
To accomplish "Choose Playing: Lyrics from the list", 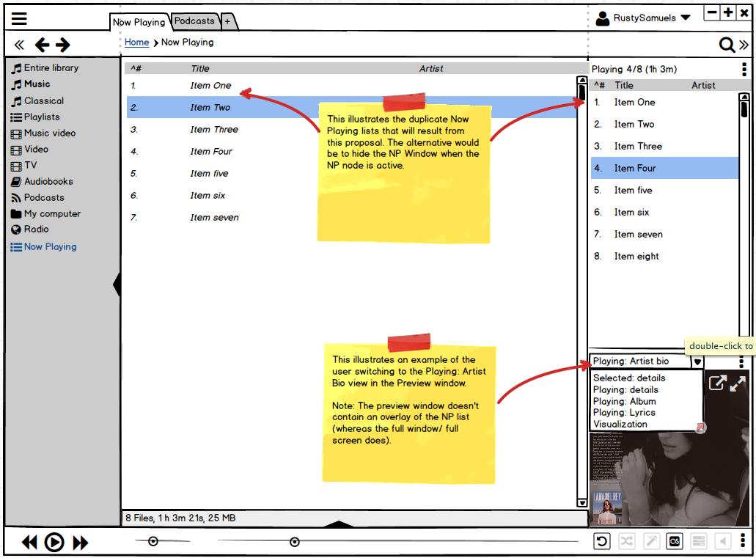I will click(x=624, y=413).
